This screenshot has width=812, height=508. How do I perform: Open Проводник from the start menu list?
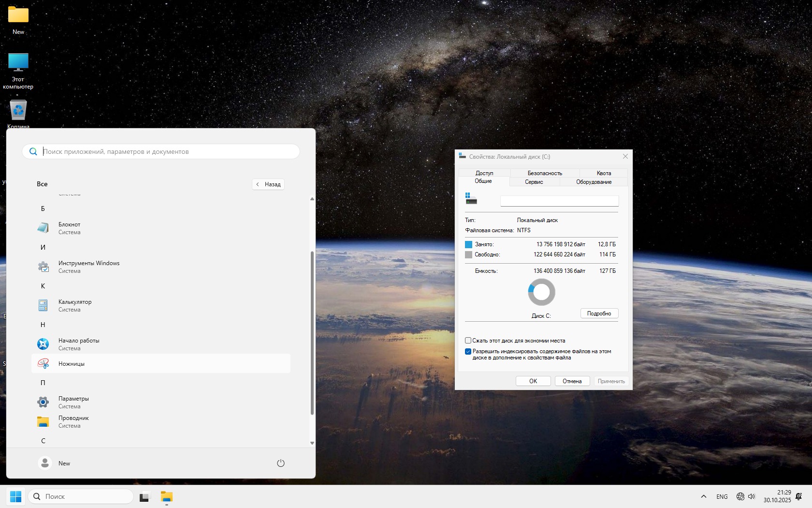pos(73,421)
